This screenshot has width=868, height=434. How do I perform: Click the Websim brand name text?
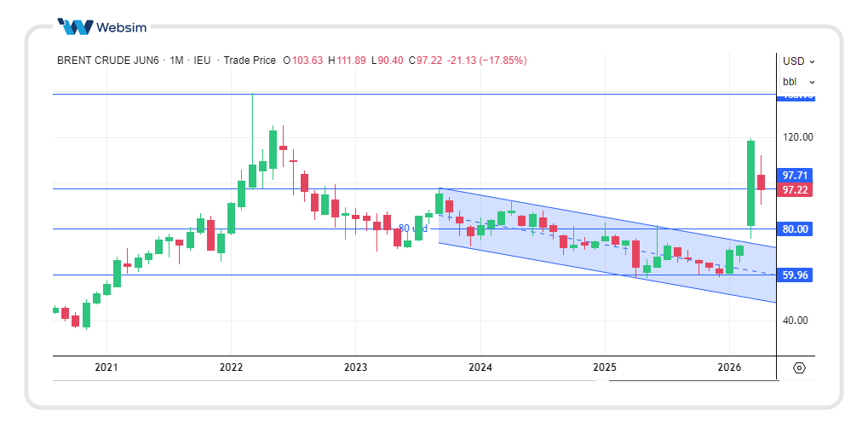[x=122, y=27]
